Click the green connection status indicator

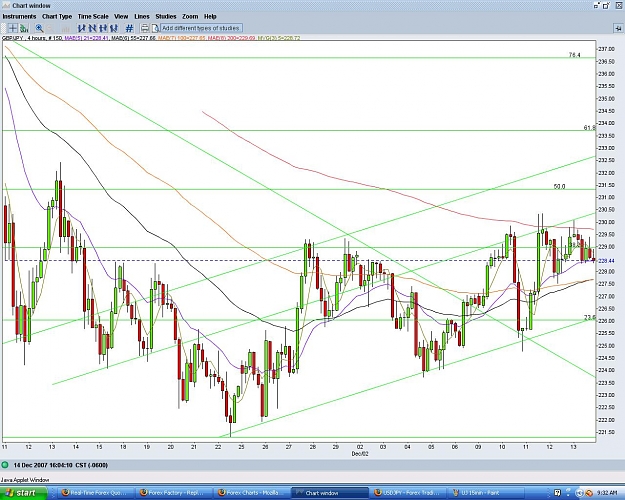coord(4,465)
